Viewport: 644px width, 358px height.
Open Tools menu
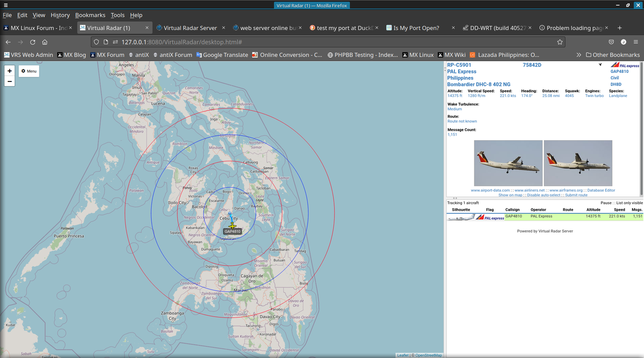(117, 15)
